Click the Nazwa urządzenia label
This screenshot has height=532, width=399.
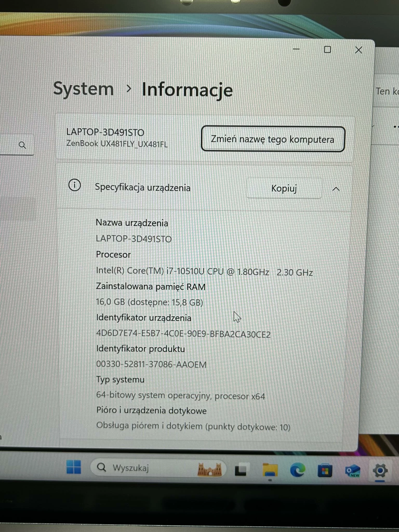(x=132, y=223)
